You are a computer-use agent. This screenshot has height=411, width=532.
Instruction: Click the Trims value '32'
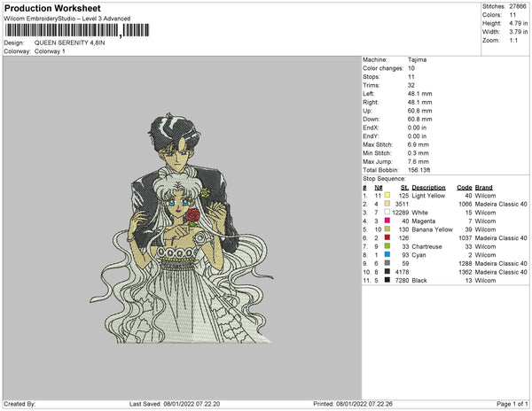(x=411, y=85)
